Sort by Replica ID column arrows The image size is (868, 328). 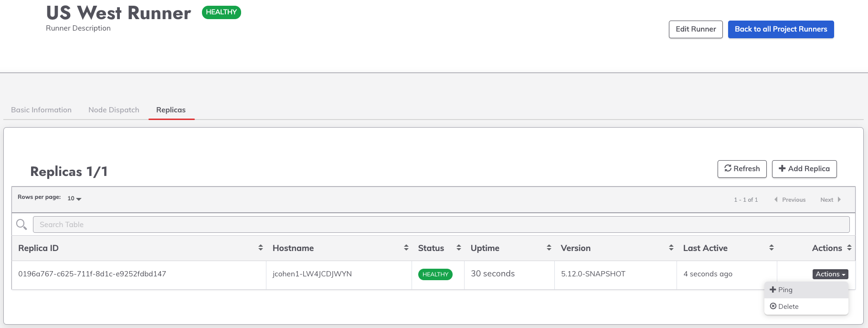point(261,248)
